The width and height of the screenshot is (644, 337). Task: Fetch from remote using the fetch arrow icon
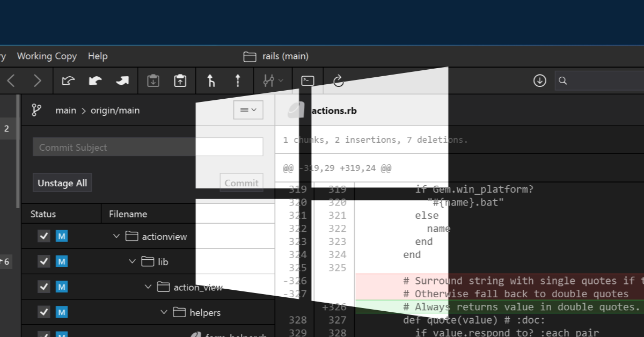[68, 80]
